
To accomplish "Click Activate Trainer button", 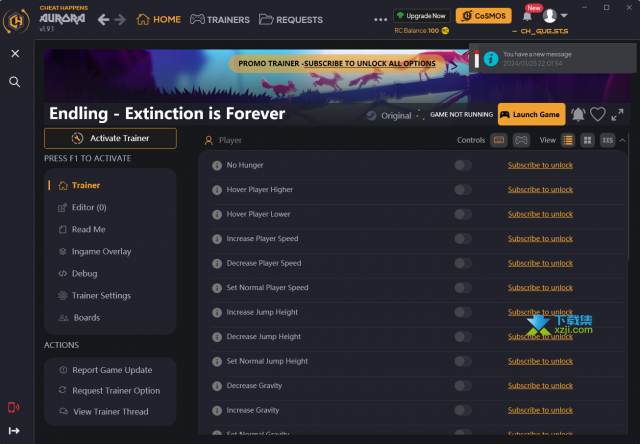I will [x=110, y=138].
